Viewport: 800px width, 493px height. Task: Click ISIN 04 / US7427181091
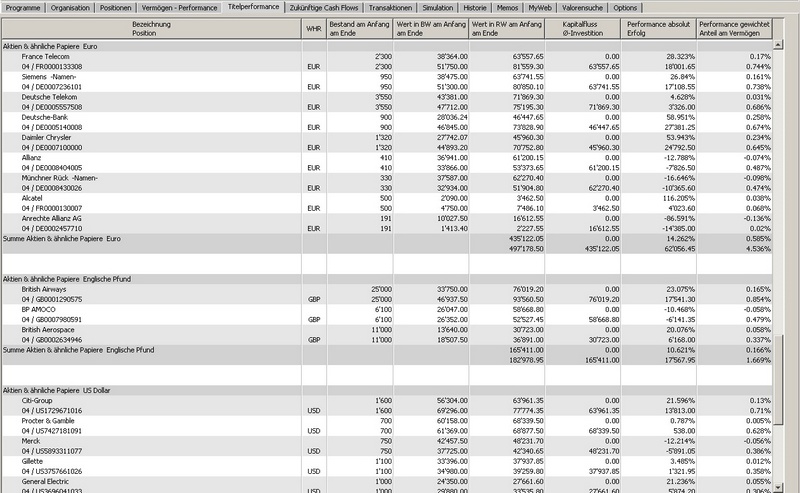(x=52, y=431)
